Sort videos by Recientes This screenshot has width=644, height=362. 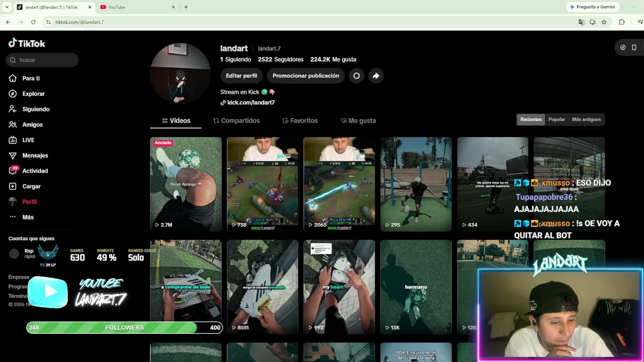[531, 120]
